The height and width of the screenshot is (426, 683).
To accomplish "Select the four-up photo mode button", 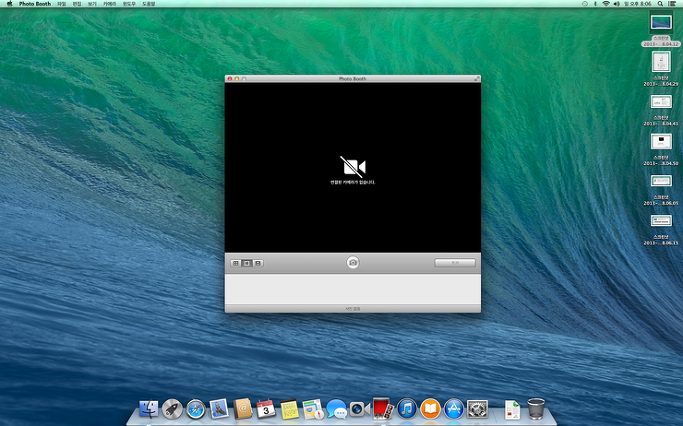I will coord(236,263).
